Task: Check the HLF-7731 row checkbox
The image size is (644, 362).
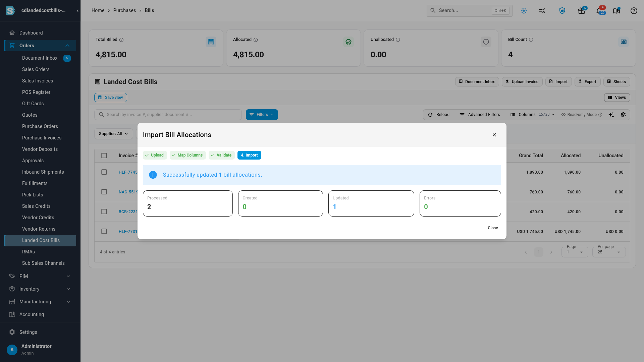Action: point(104,231)
